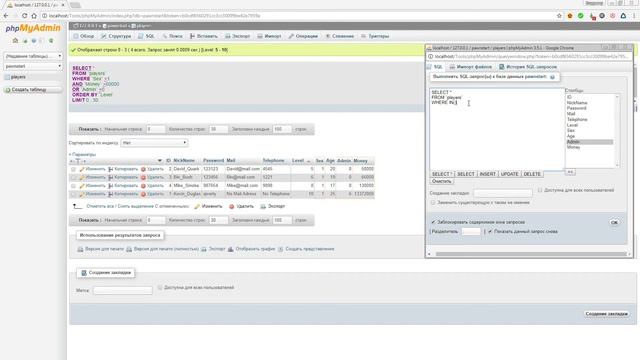Image resolution: width=640 pixels, height=360 pixels.
Task: Click INSERT template button in query window
Action: click(487, 174)
